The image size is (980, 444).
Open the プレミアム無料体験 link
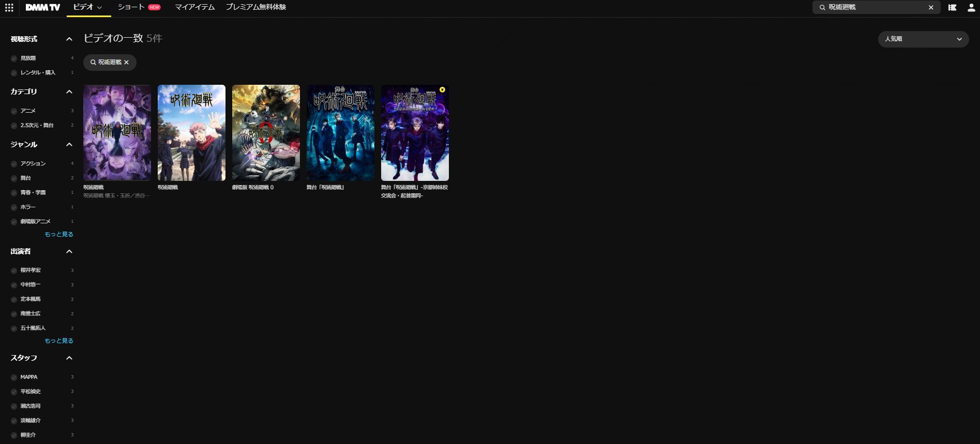[255, 7]
